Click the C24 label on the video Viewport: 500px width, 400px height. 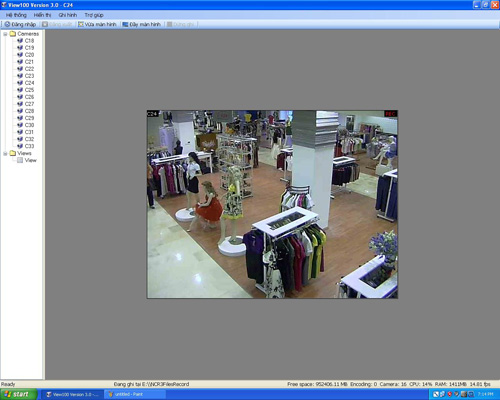(x=152, y=114)
